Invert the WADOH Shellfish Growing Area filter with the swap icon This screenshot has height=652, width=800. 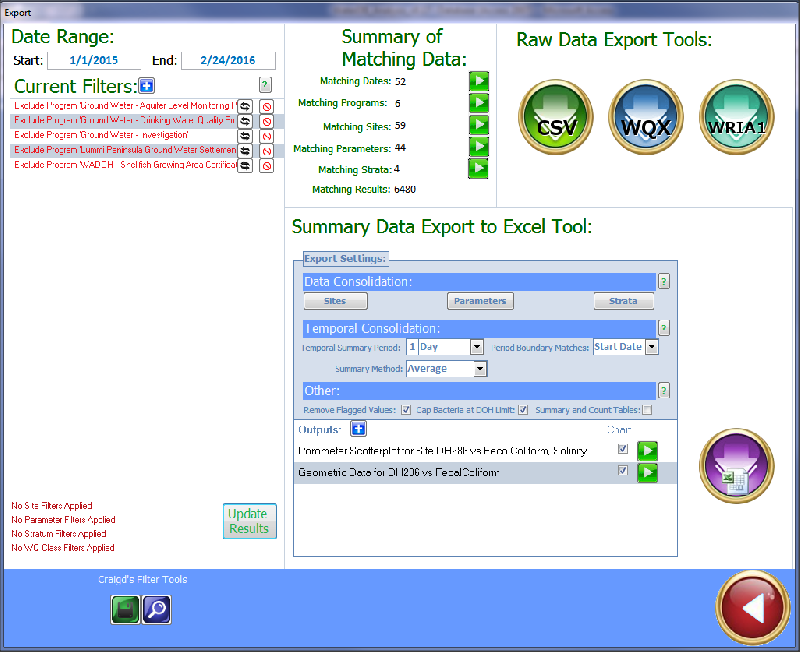click(245, 166)
